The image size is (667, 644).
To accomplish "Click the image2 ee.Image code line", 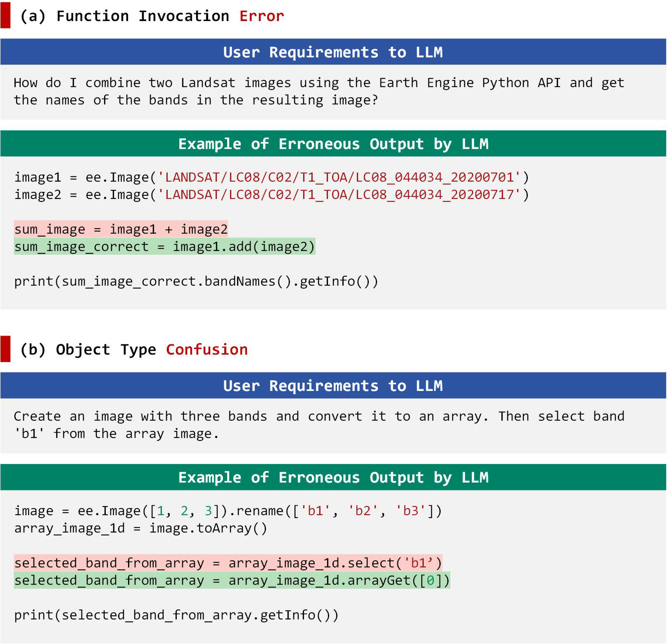I will pyautogui.click(x=271, y=195).
